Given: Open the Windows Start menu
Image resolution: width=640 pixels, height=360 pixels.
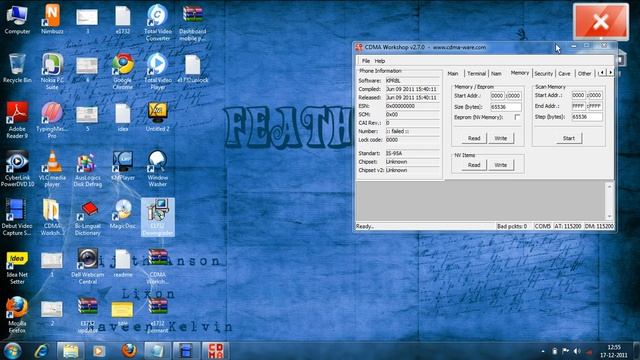Looking at the screenshot, I should [x=12, y=351].
